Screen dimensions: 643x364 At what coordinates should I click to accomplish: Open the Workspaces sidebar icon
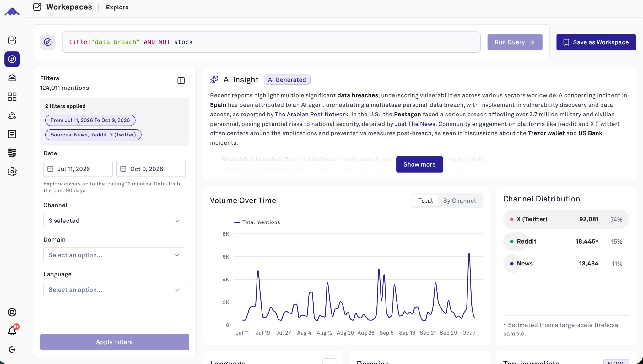pos(12,40)
